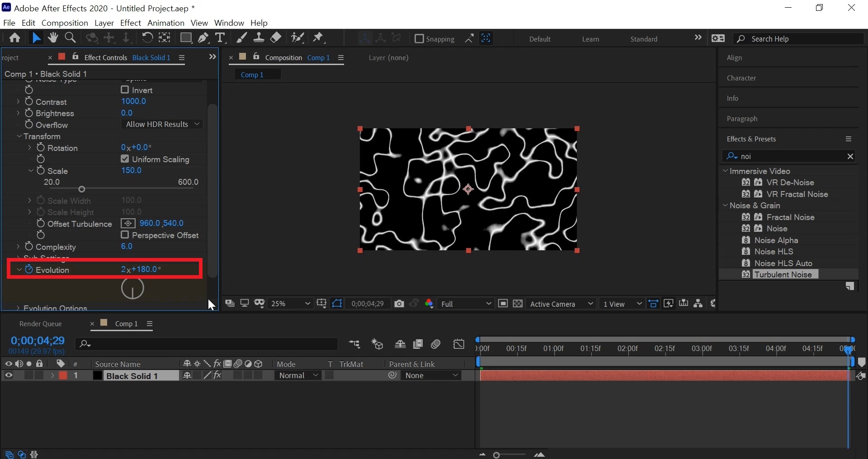This screenshot has height=459, width=868.
Task: Click the Home icon in toolbar
Action: (x=15, y=38)
